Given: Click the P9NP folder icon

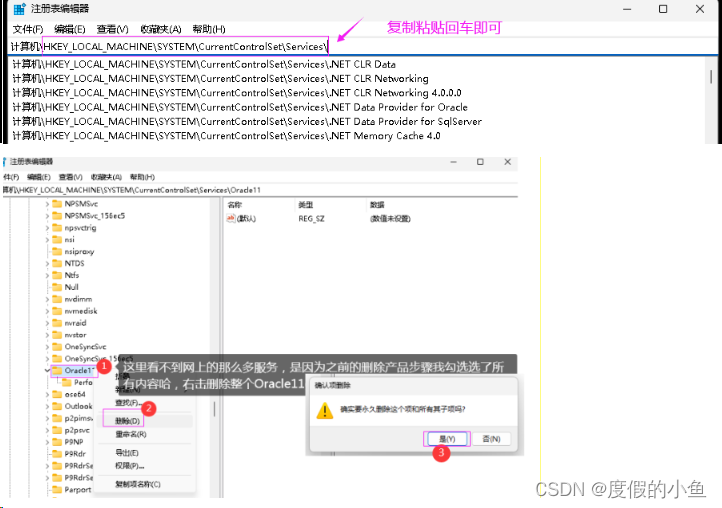Looking at the screenshot, I should pos(57,442).
